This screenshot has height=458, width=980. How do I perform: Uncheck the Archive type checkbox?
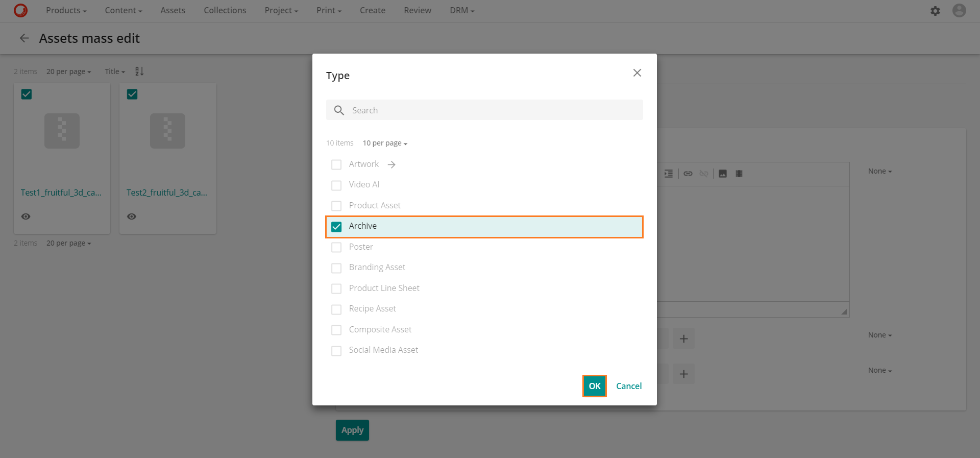[x=336, y=227]
